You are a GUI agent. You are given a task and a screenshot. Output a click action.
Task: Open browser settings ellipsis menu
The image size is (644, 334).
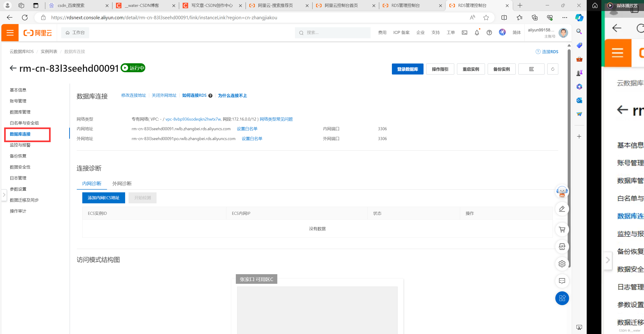[x=564, y=17]
